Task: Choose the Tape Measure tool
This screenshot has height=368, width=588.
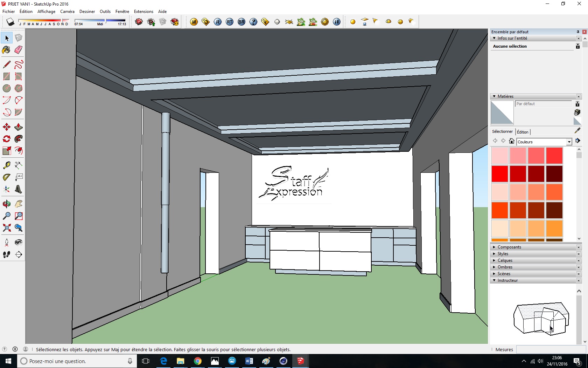Action: click(7, 165)
